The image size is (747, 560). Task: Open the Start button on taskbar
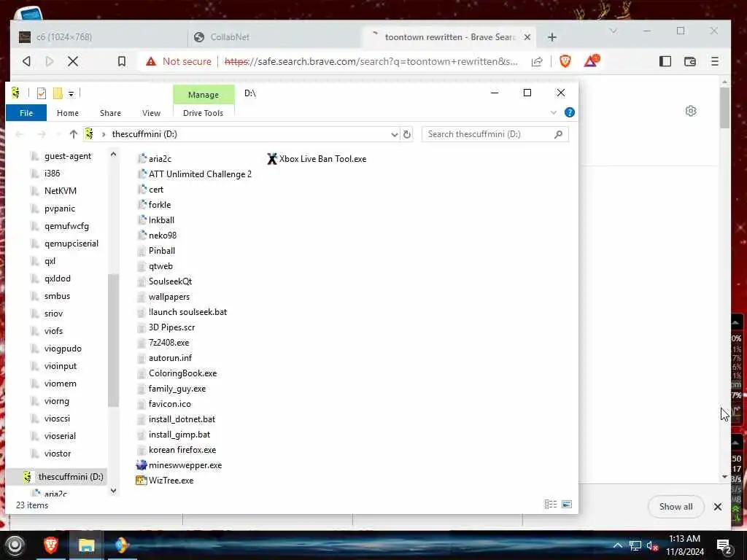point(15,545)
